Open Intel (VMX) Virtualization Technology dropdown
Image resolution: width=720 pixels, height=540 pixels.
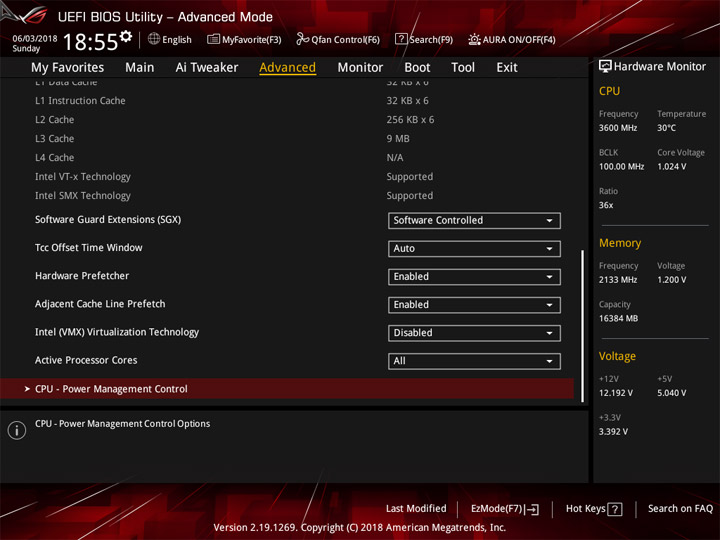pos(474,333)
